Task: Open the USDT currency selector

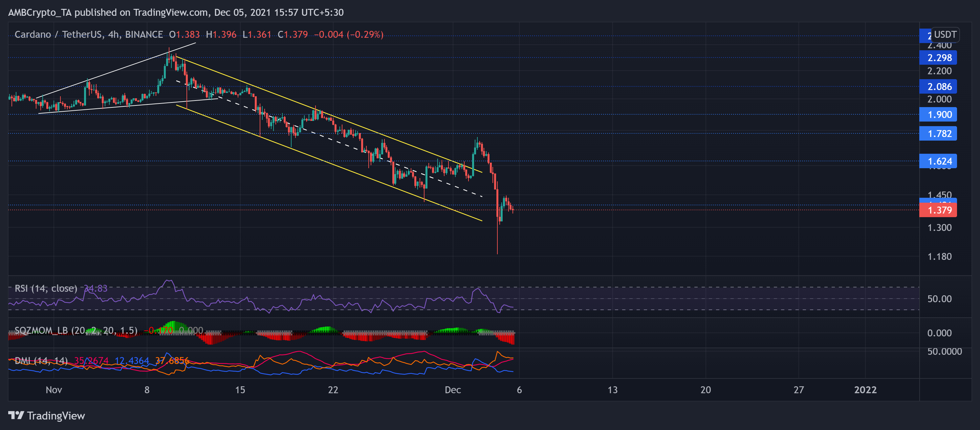Action: click(x=945, y=34)
